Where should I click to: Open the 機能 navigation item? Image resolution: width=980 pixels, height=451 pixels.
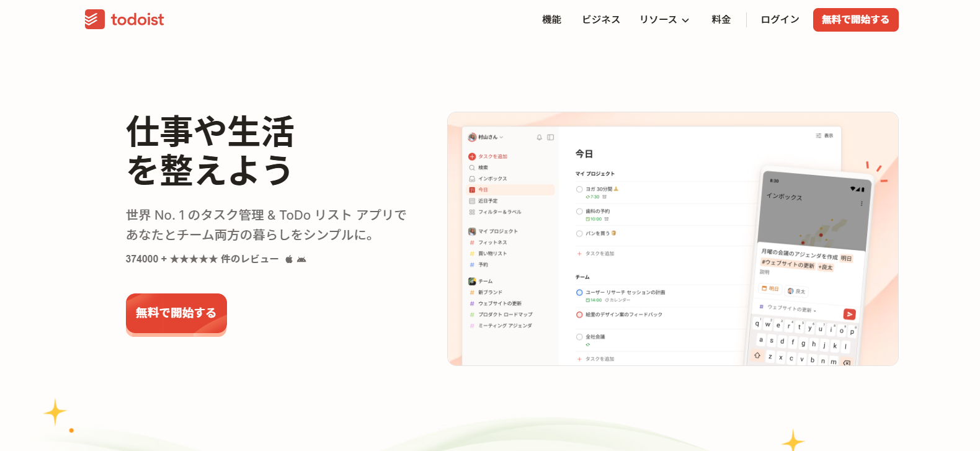551,20
